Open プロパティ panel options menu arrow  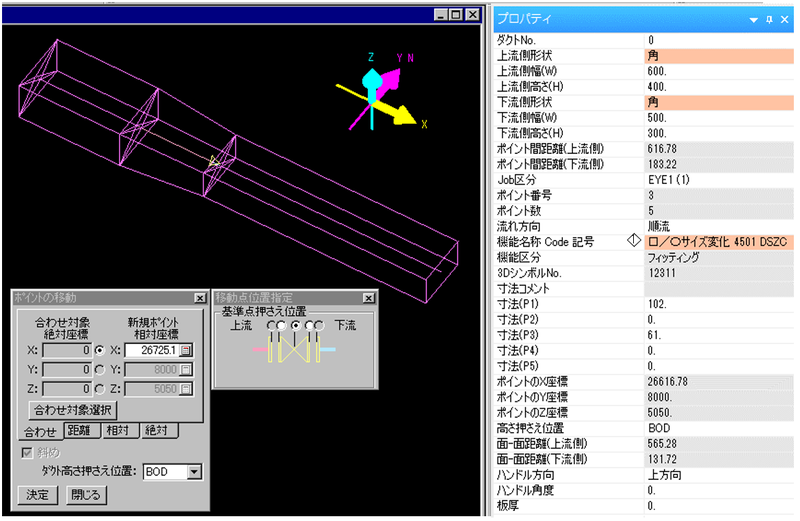tap(752, 19)
